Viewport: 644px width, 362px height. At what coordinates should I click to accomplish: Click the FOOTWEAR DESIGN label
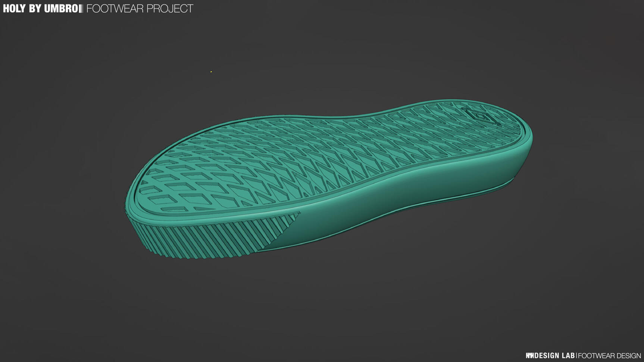click(x=609, y=356)
